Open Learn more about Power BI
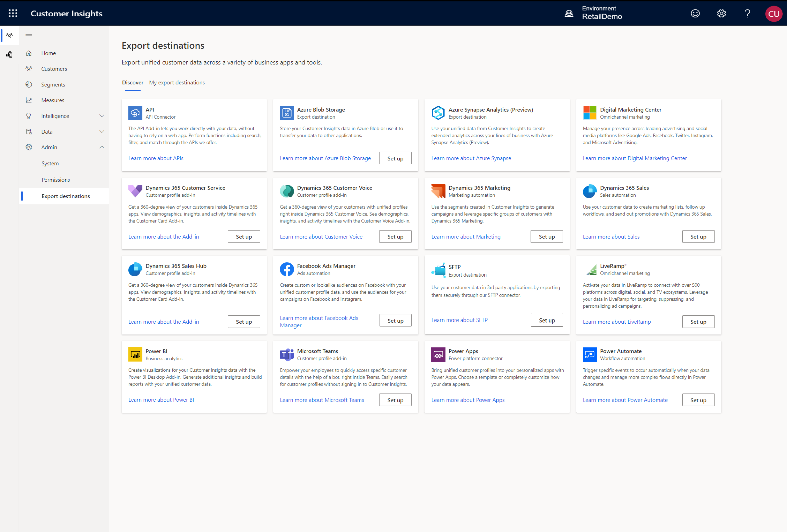 point(161,400)
